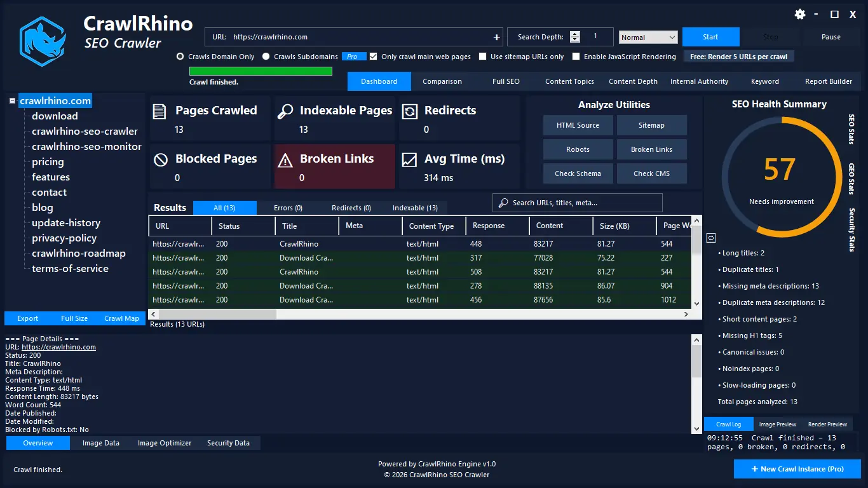Select the pricing tree item
The width and height of the screenshot is (868, 488).
pyautogui.click(x=48, y=162)
